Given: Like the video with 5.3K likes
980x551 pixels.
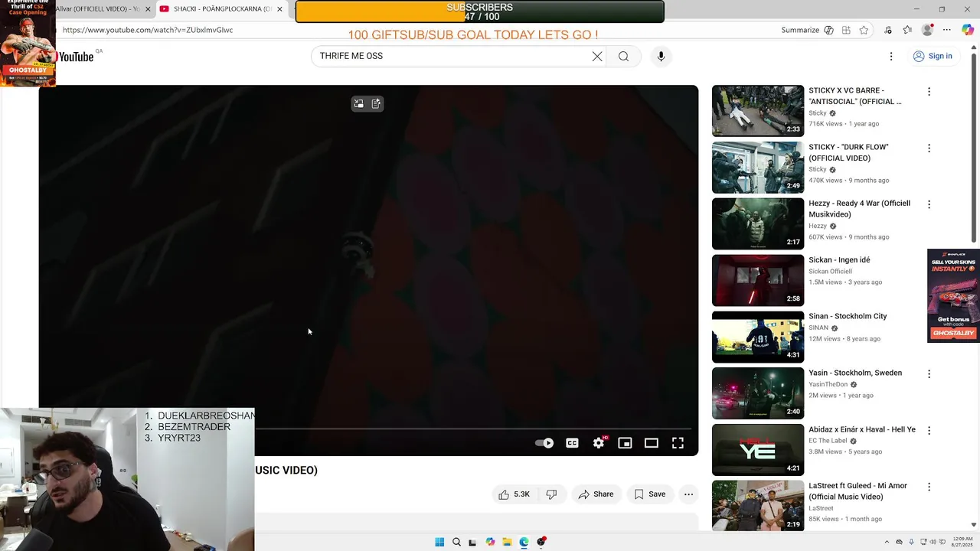Looking at the screenshot, I should (514, 494).
